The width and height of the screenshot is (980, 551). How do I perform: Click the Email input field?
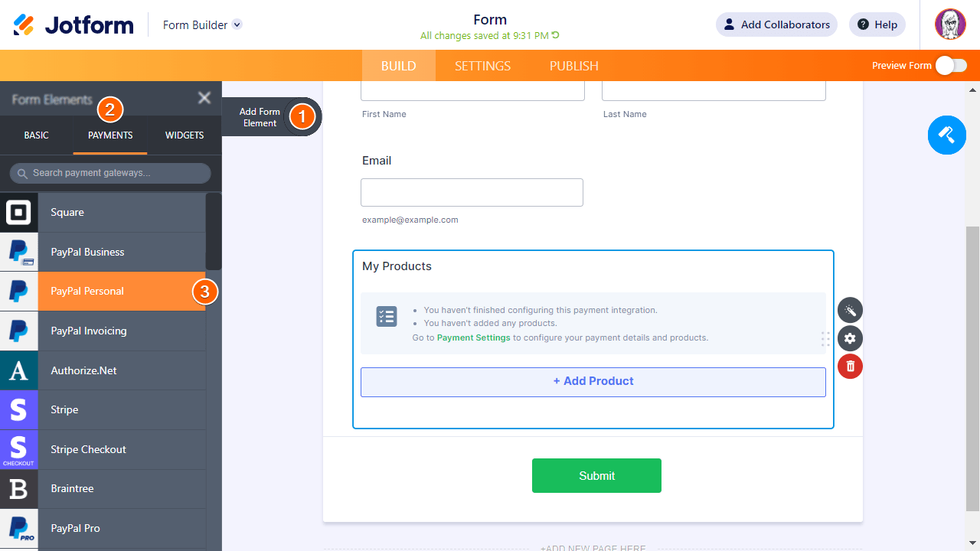pyautogui.click(x=472, y=193)
